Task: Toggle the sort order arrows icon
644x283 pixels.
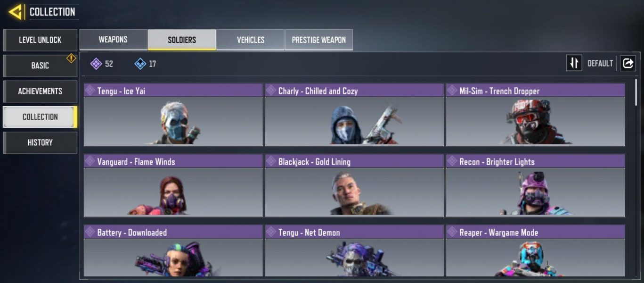Action: click(574, 63)
